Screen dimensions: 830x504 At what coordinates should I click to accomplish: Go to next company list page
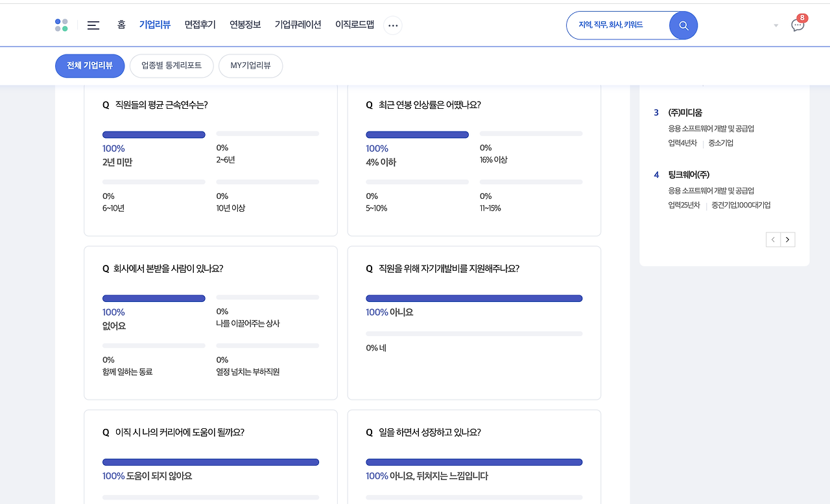click(x=788, y=240)
